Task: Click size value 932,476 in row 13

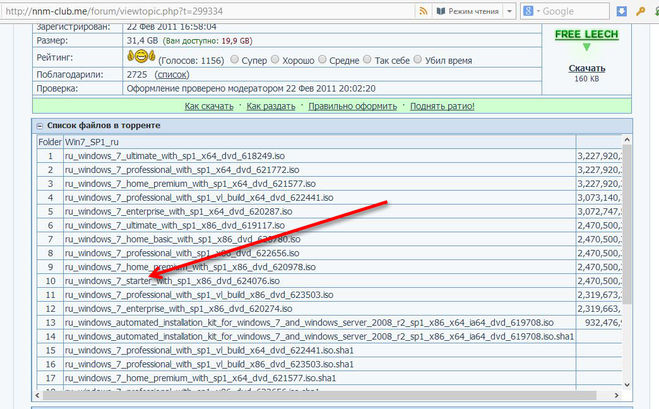Action: pyautogui.click(x=603, y=322)
